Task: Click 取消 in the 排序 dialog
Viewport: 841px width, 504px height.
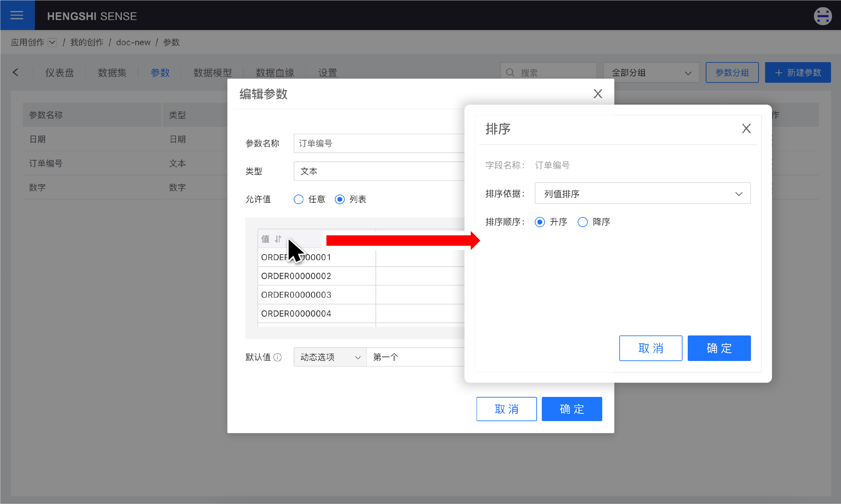Action: coord(650,348)
